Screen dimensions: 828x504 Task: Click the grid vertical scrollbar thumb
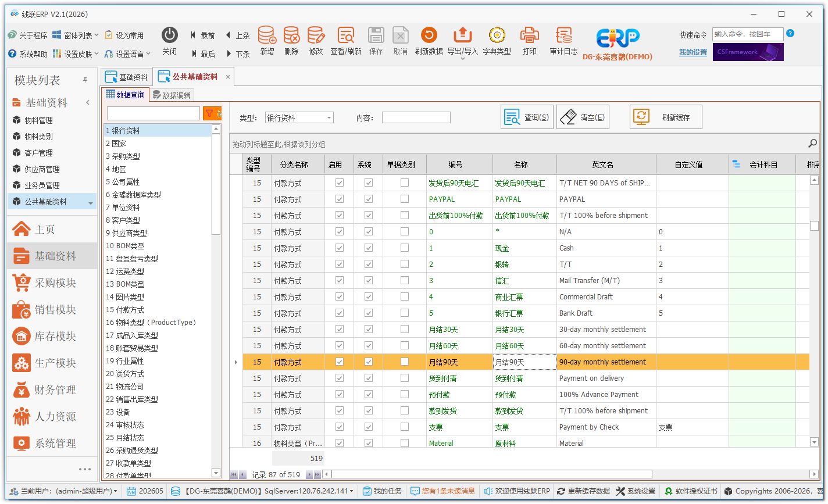click(x=814, y=226)
